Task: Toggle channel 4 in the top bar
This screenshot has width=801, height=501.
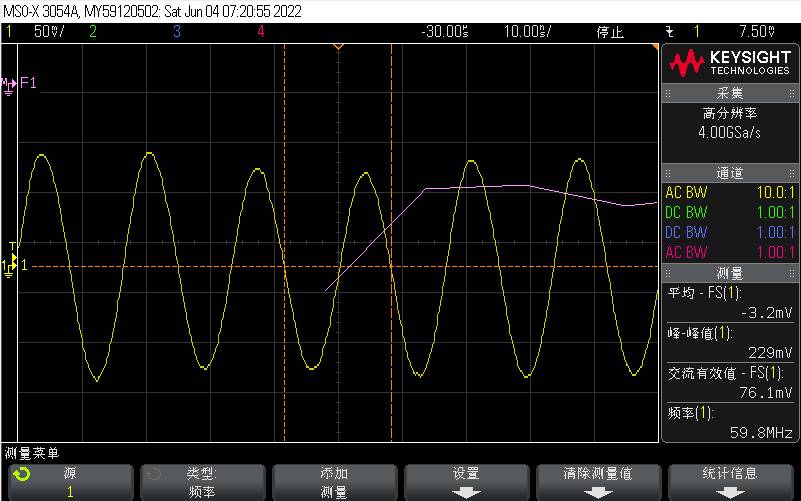Action: (260, 32)
